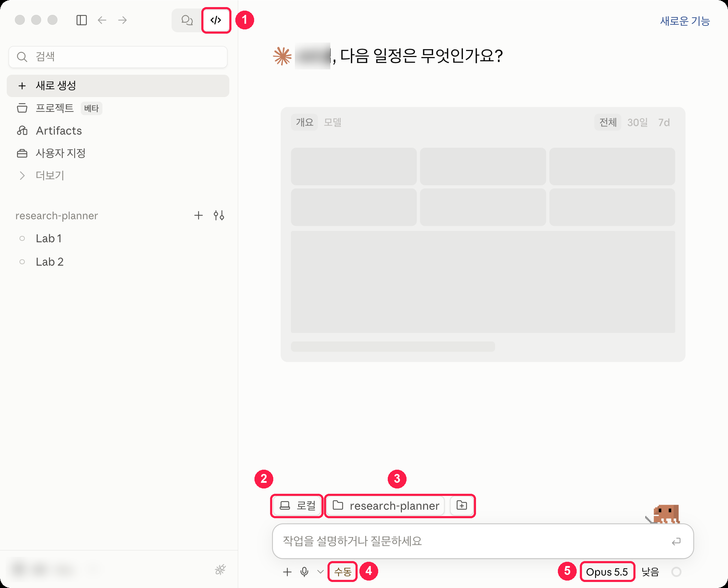Click the bug icon at sidebar bottom
The image size is (728, 588).
220,570
